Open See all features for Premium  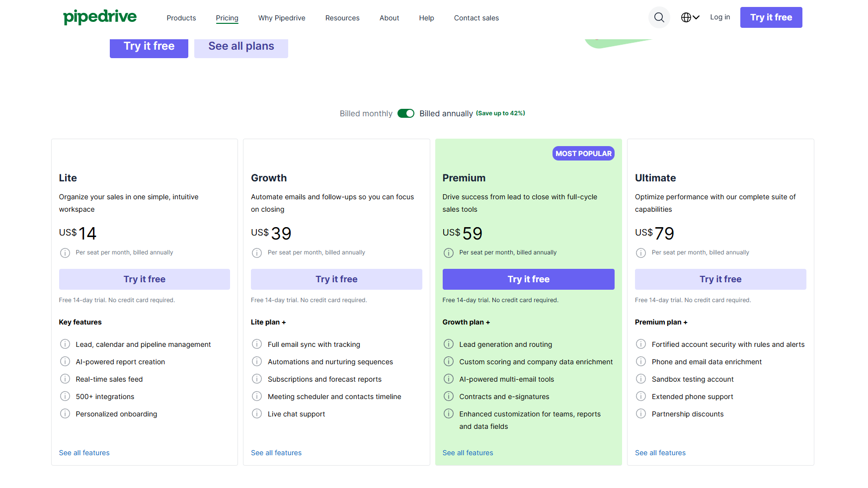coord(468,453)
